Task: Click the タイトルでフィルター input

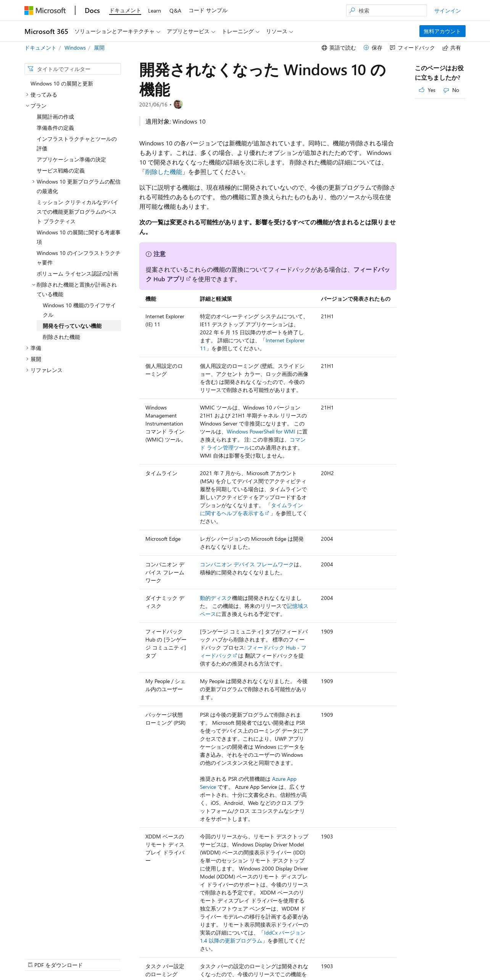Action: click(73, 69)
